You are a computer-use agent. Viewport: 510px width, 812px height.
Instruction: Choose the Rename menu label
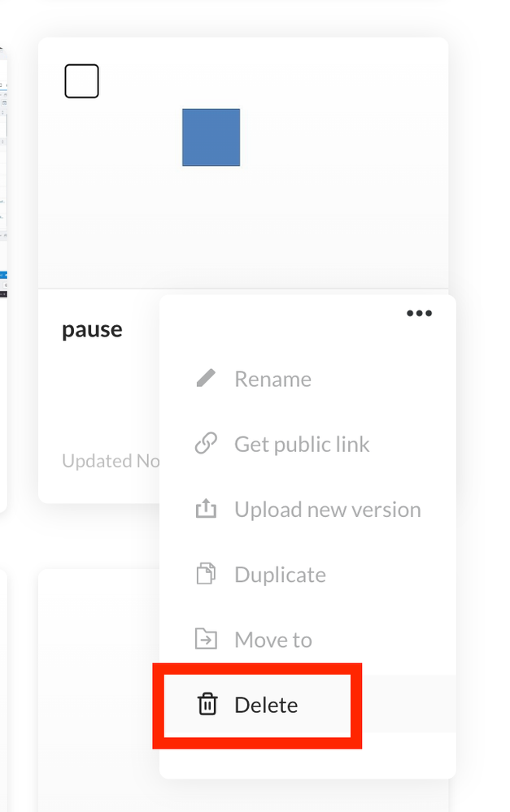point(272,379)
